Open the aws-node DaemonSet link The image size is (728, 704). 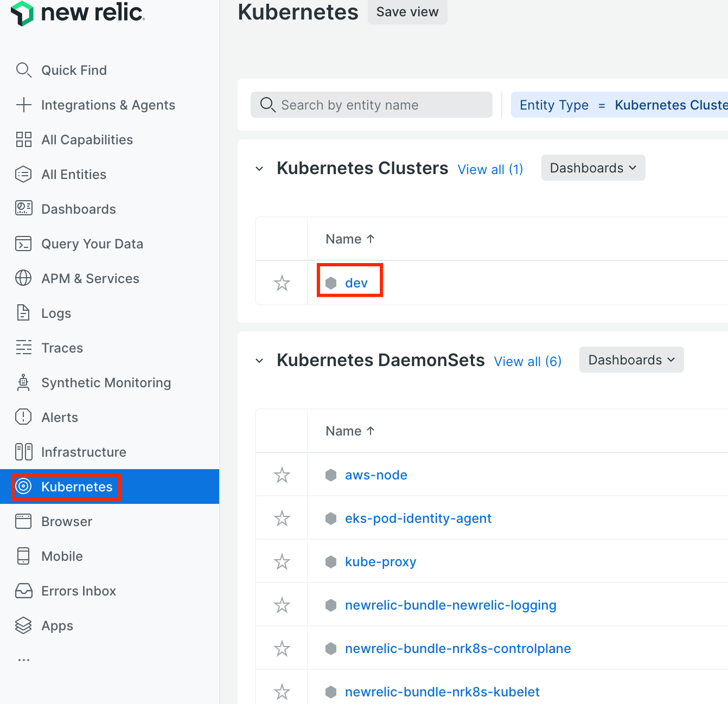[x=376, y=475]
